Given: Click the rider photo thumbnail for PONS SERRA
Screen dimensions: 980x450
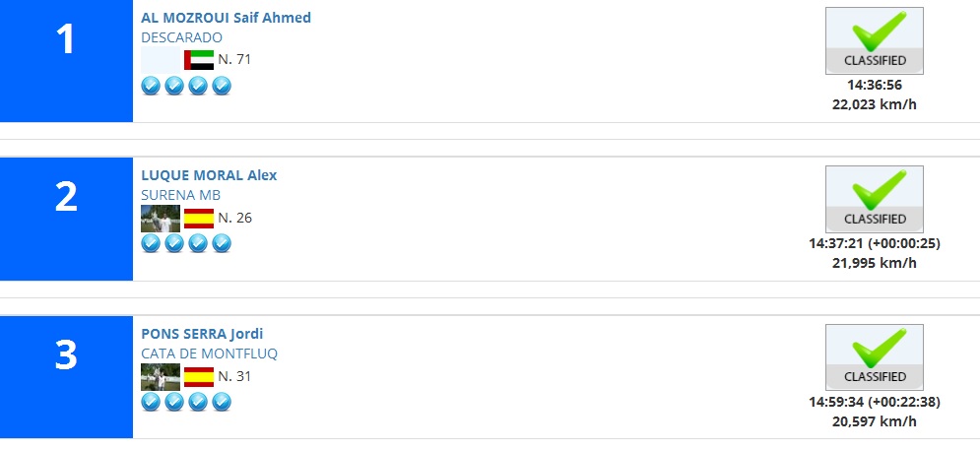Looking at the screenshot, I should [x=161, y=377].
